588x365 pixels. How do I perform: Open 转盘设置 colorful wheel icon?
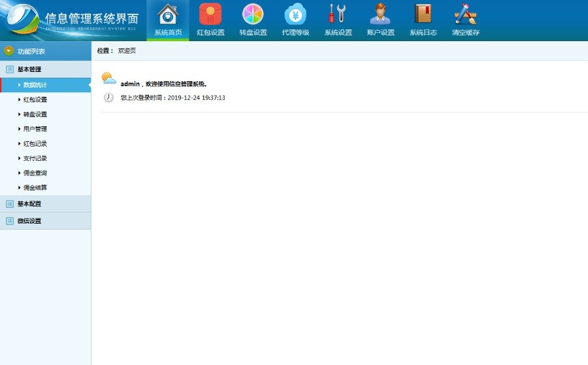pyautogui.click(x=253, y=14)
